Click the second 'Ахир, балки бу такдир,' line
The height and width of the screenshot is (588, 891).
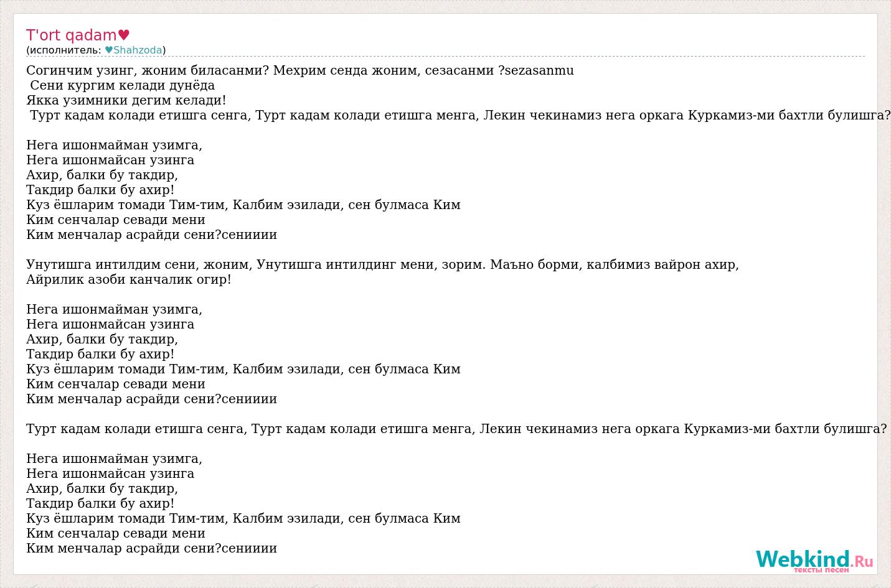102,339
